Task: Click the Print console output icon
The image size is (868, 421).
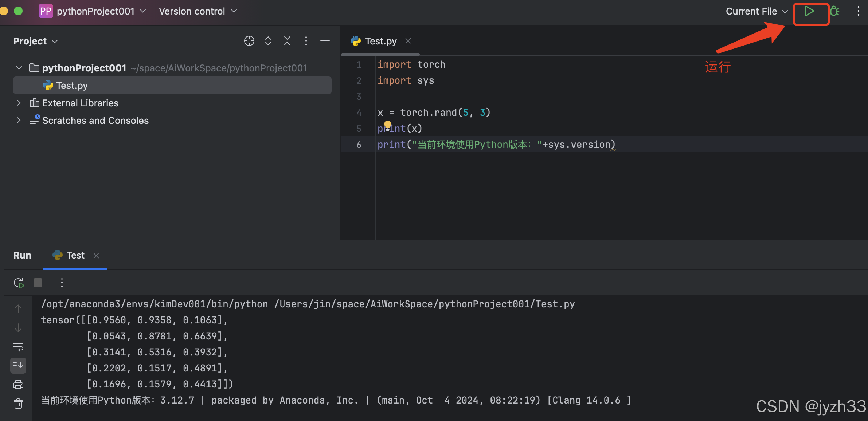Action: (18, 385)
